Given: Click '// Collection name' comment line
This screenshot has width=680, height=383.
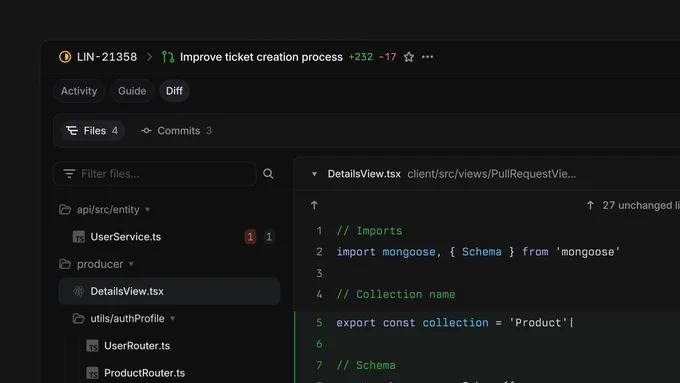Looking at the screenshot, I should (396, 295).
